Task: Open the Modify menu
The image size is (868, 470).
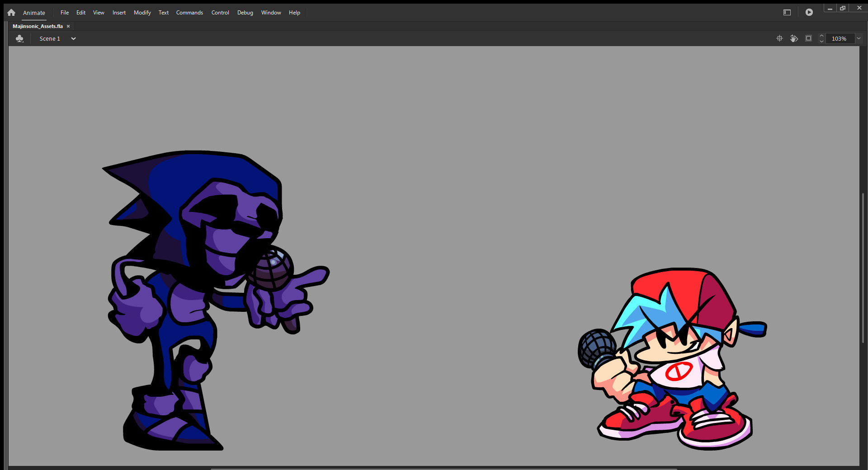Action: click(x=142, y=13)
